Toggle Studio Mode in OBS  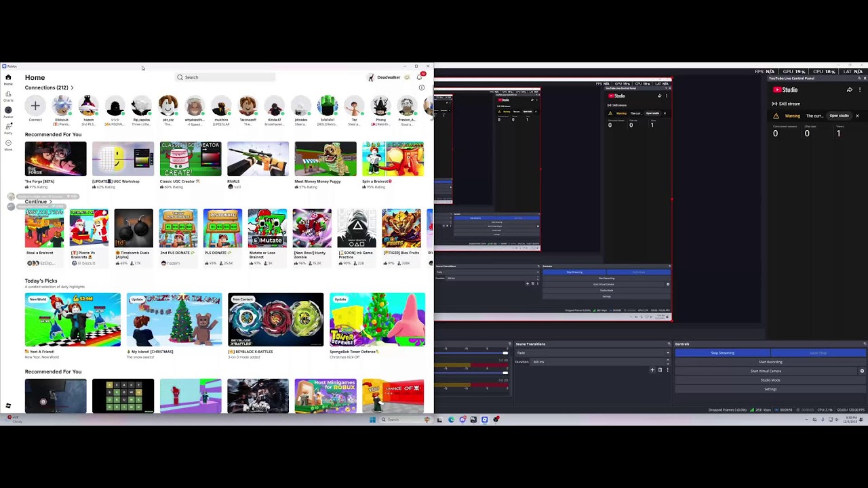[770, 380]
